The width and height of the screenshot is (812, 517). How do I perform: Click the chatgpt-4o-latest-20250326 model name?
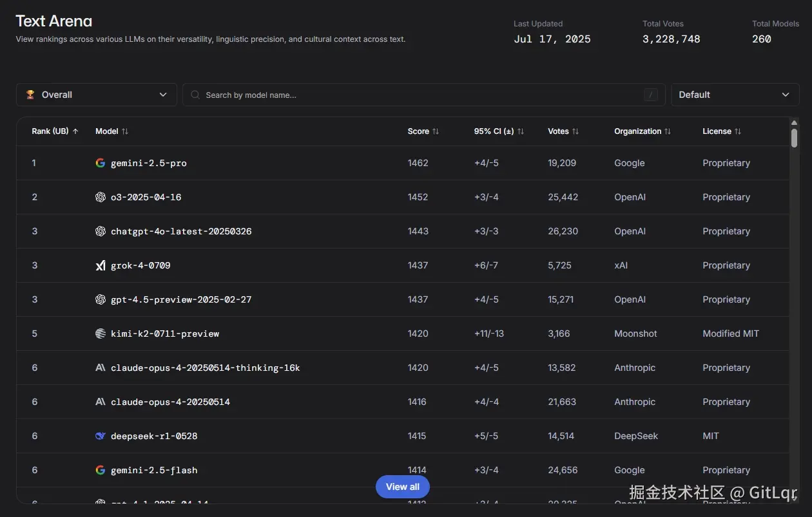181,232
